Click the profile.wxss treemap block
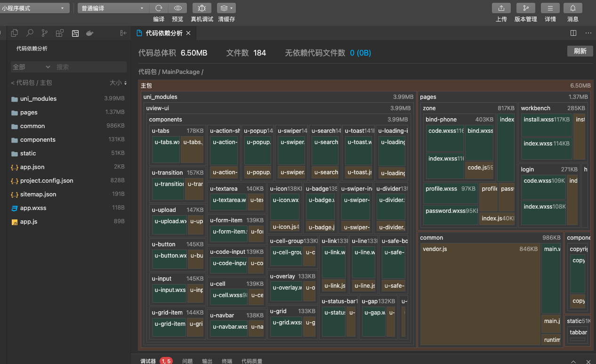The width and height of the screenshot is (596, 364). (x=451, y=193)
